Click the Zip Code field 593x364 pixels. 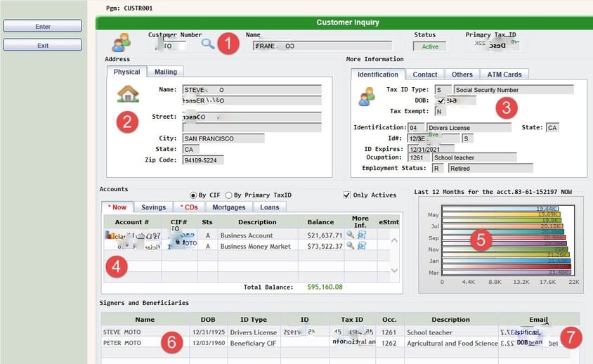coord(203,160)
